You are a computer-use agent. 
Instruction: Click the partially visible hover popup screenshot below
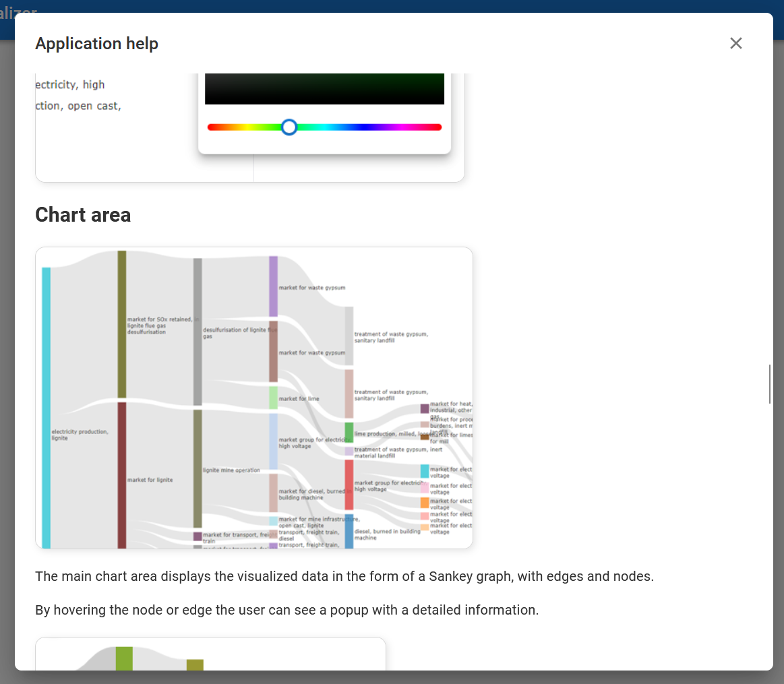click(210, 654)
